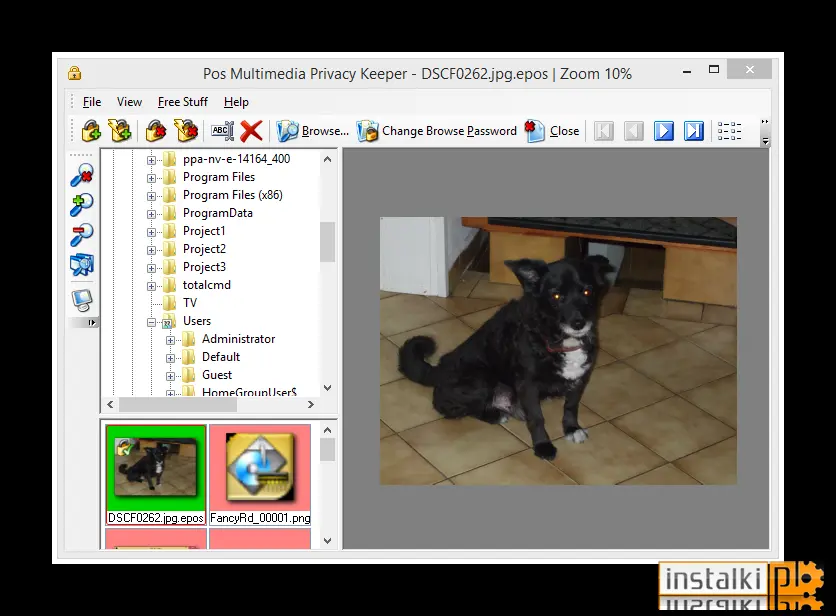Screen dimensions: 836x616
Task: Click the zoom out magnifier icon
Action: 82,235
